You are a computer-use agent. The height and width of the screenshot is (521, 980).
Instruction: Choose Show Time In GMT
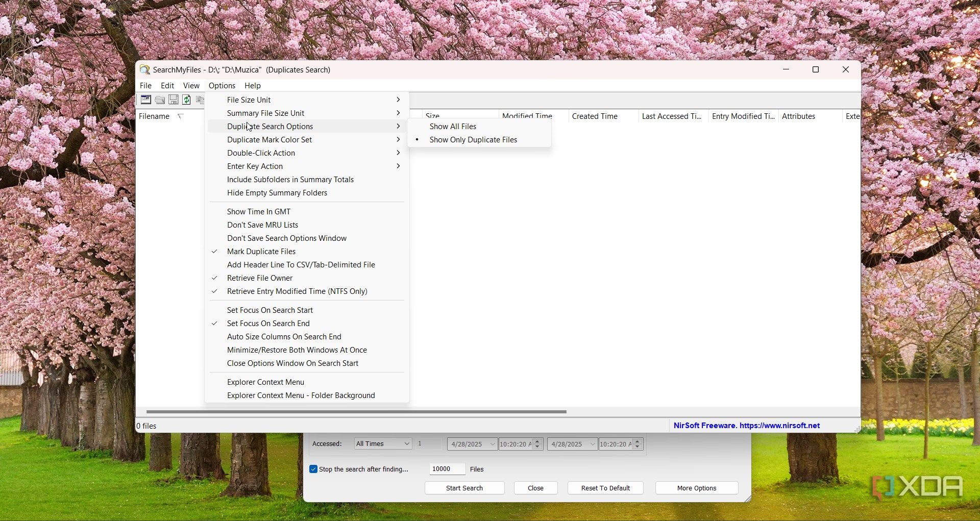[307, 212]
